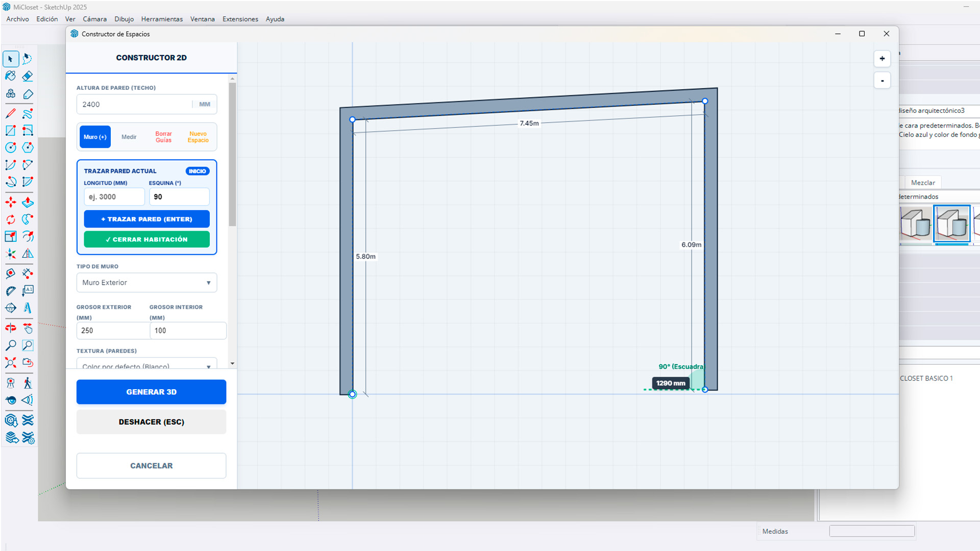
Task: Activate the Move tool
Action: pyautogui.click(x=11, y=202)
